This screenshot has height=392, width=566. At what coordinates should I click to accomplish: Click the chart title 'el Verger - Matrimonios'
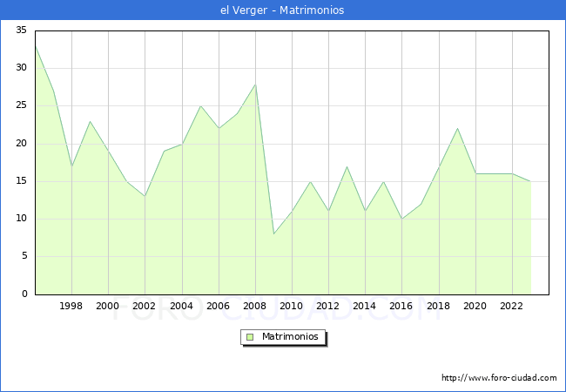282,10
